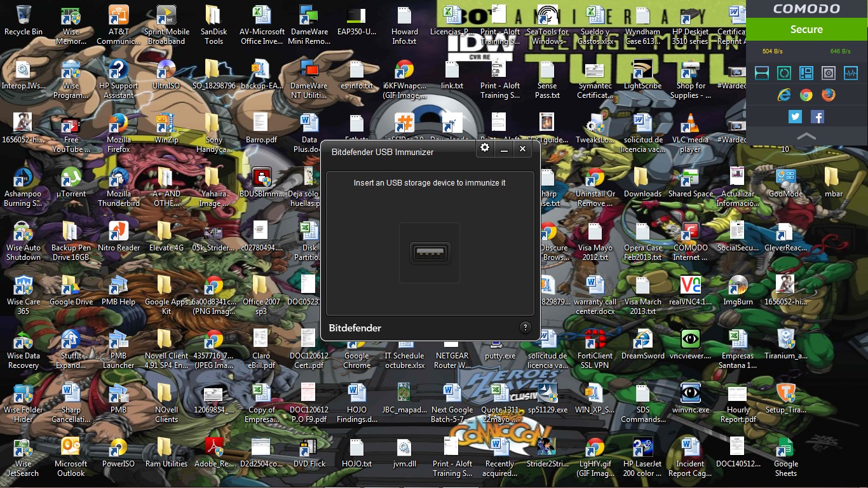This screenshot has height=488, width=868.
Task: Select the SanDisk Tools folder
Action: point(214,25)
